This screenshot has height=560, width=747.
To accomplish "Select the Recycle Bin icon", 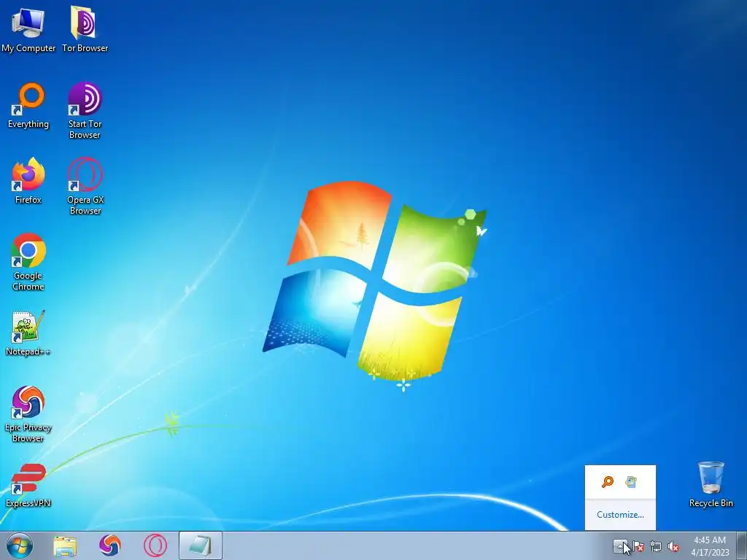I will [x=711, y=484].
